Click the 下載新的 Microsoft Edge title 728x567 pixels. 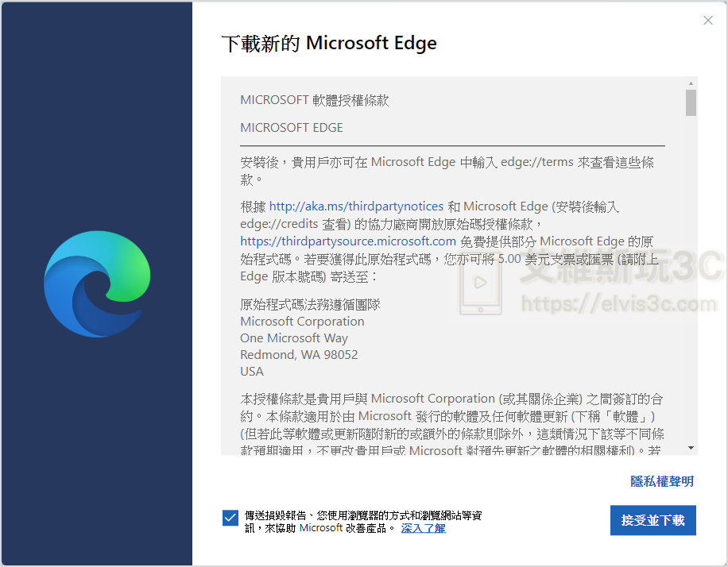(329, 43)
